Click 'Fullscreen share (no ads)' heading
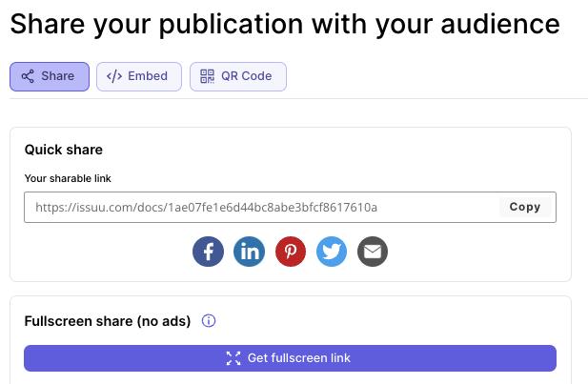The height and width of the screenshot is (384, 588). (x=108, y=321)
